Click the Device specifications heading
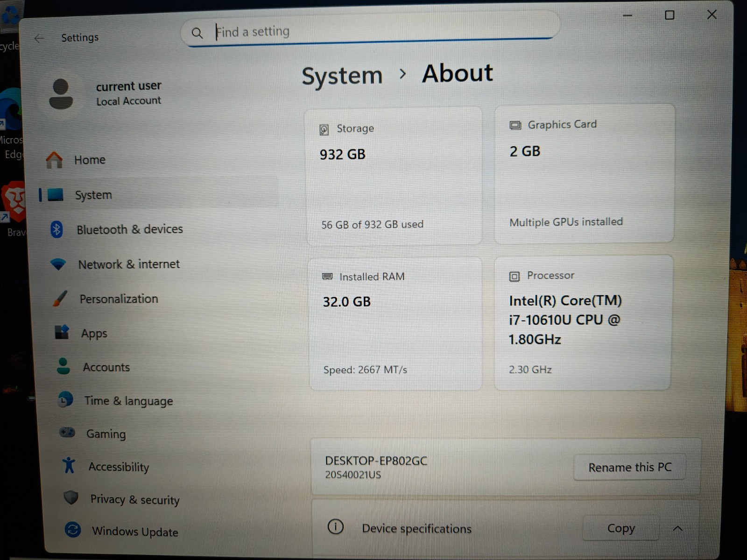747x560 pixels. 416,528
